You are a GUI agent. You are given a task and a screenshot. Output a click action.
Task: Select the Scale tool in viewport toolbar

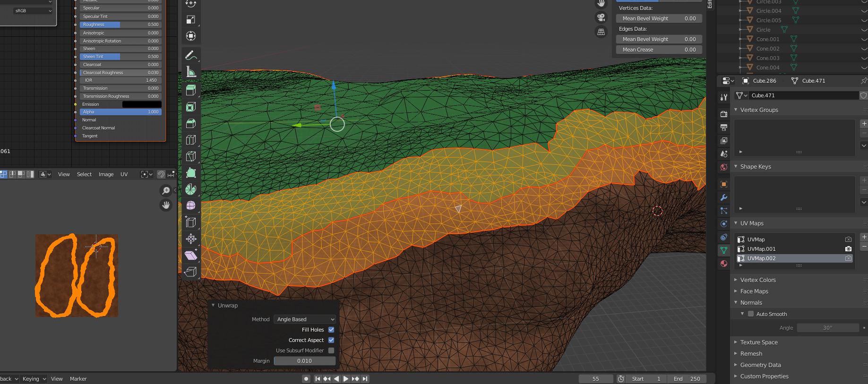[191, 19]
